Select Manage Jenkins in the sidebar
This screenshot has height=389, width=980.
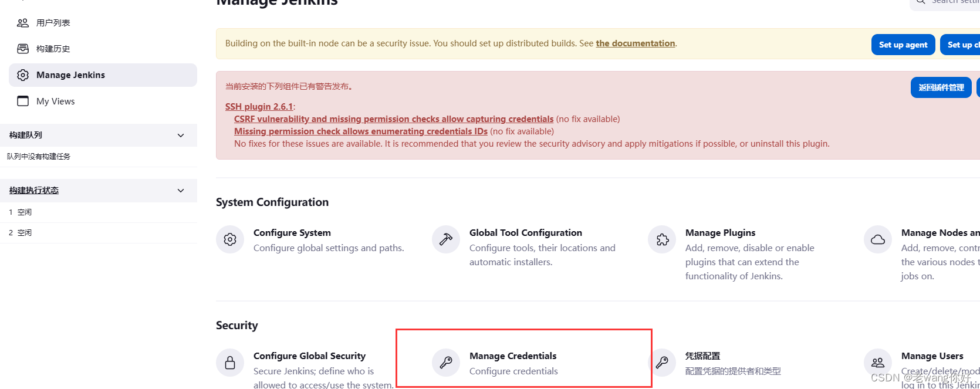103,75
